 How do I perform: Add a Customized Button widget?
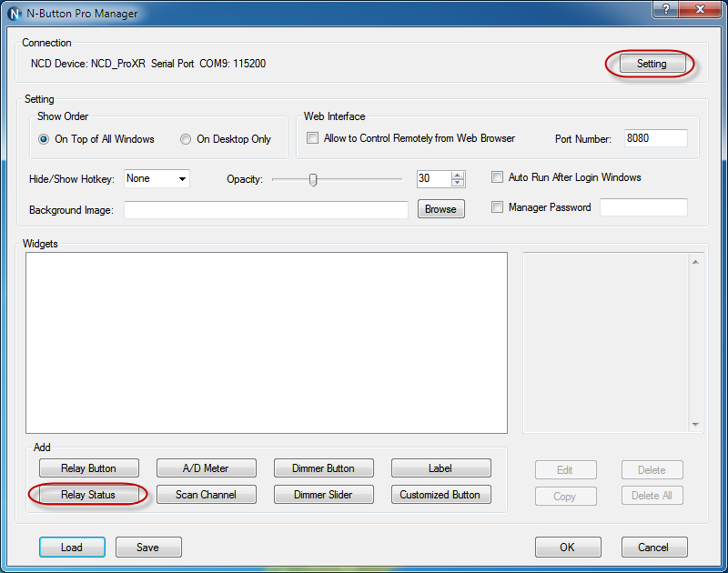(440, 495)
